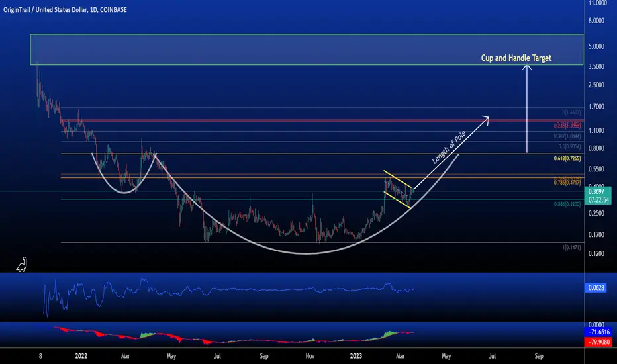
Task: Click the 3.5000 price axis label
Action: (x=596, y=66)
